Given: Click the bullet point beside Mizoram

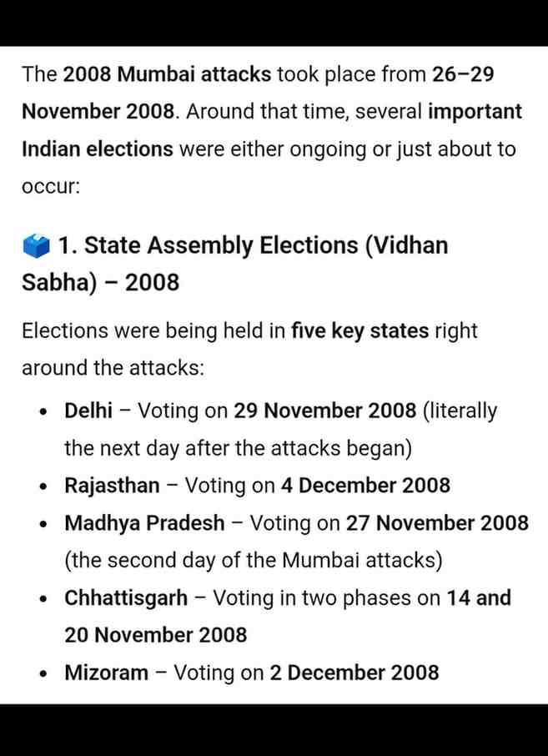Looking at the screenshot, I should [43, 673].
